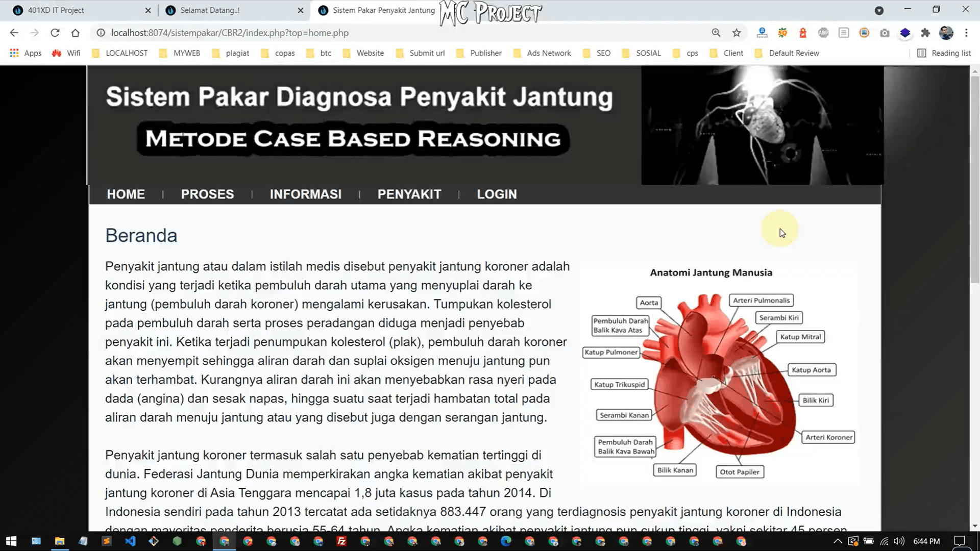Expand the MYWEB bookmark folder
980x551 pixels.
(x=180, y=53)
